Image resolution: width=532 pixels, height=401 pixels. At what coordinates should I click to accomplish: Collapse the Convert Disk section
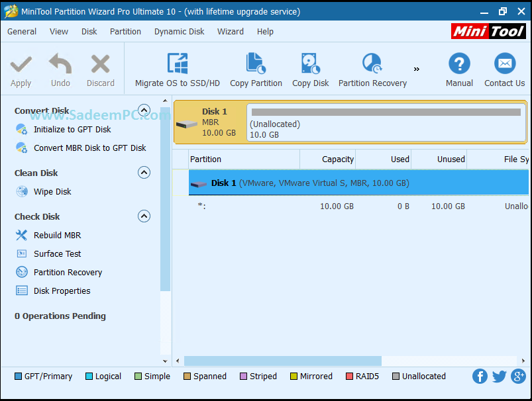point(144,110)
